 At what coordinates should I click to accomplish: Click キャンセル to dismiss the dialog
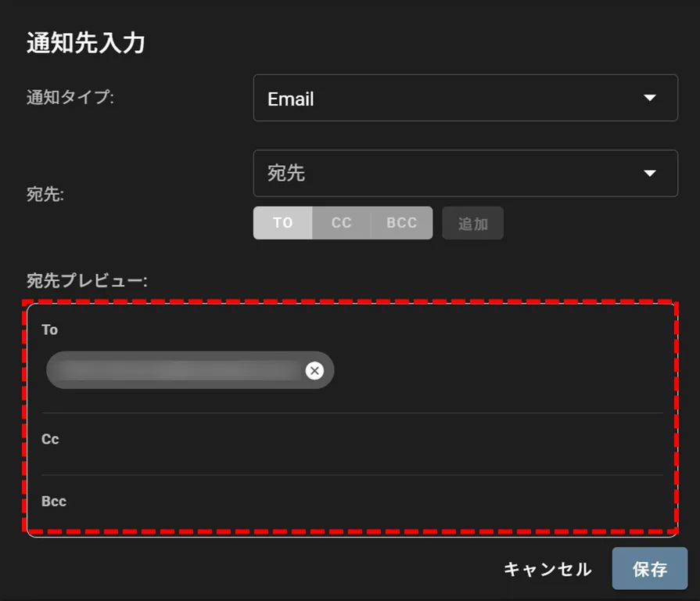(x=547, y=569)
